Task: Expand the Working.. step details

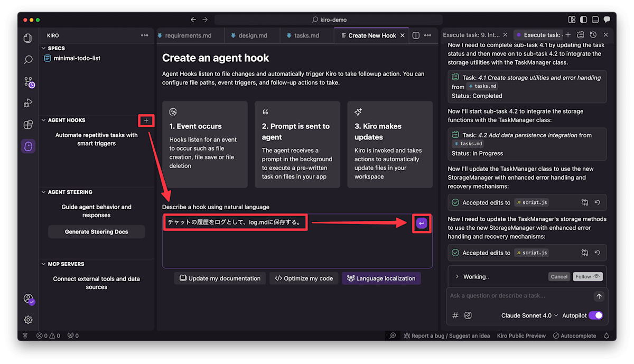Action: click(457, 277)
